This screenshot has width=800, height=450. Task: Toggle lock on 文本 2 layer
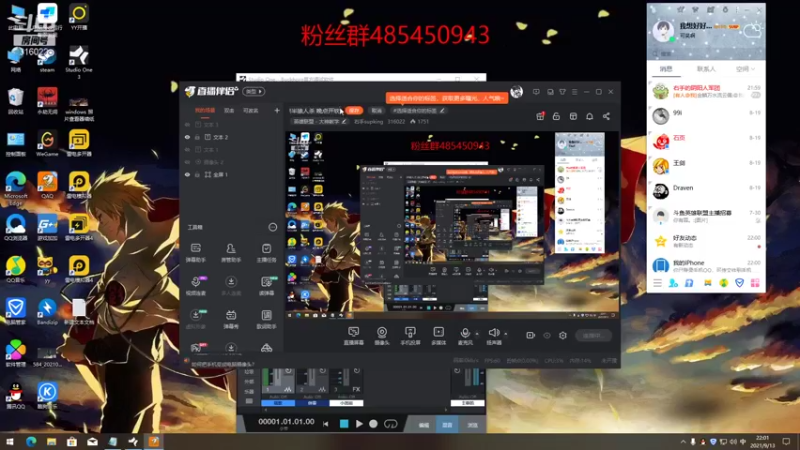197,137
